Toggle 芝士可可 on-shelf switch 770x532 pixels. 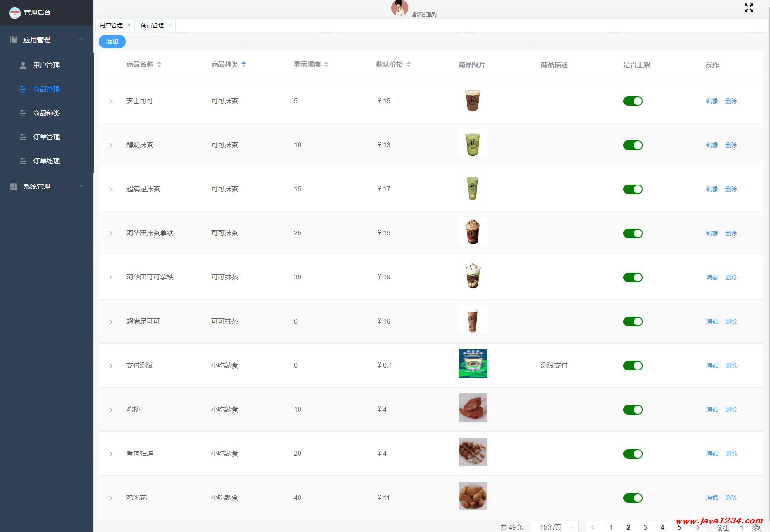coord(632,101)
